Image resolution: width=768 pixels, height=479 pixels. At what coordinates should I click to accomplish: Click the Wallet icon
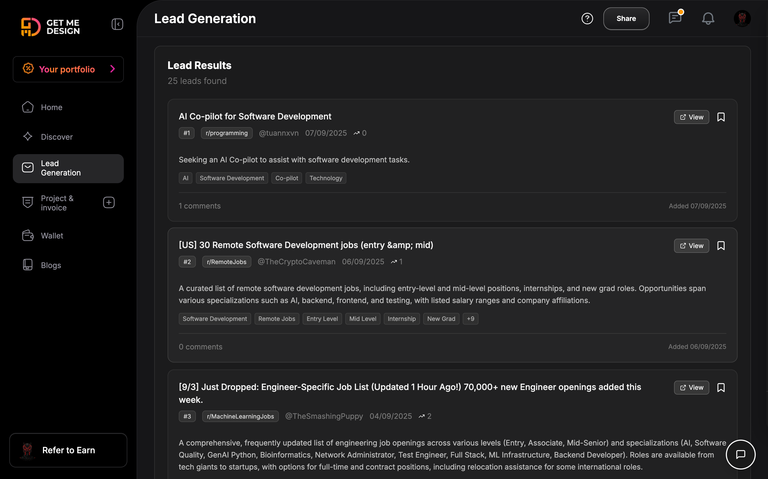[x=28, y=236]
